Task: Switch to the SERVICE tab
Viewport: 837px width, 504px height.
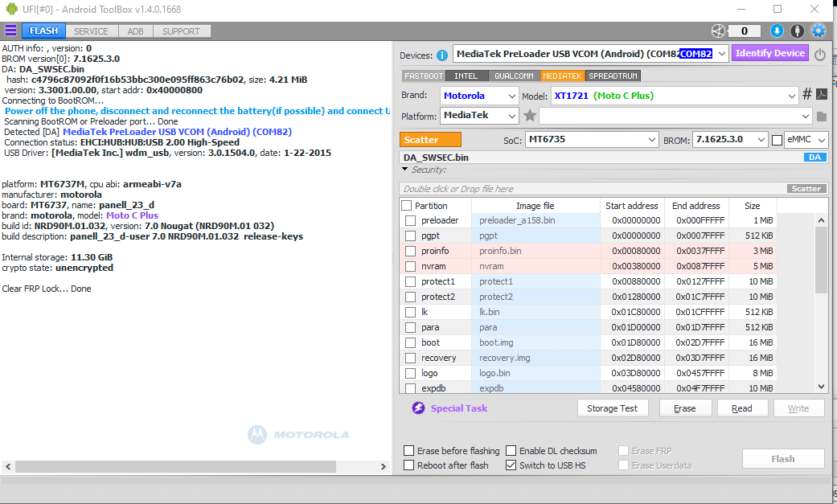Action: click(91, 31)
